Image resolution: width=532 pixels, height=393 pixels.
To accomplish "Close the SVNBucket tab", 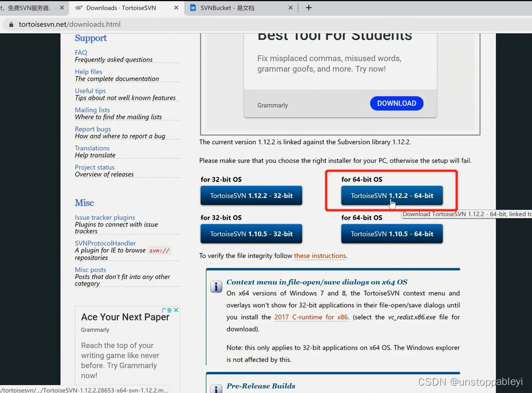I will pos(290,8).
